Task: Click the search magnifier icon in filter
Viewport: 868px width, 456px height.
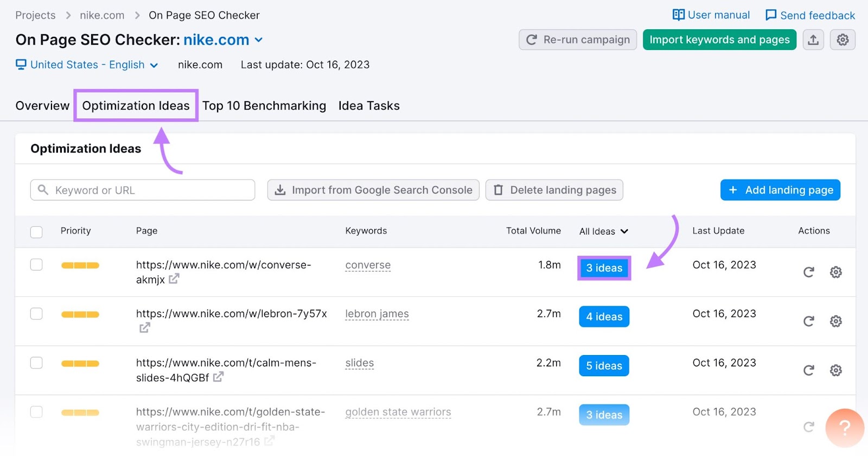Action: [x=43, y=190]
